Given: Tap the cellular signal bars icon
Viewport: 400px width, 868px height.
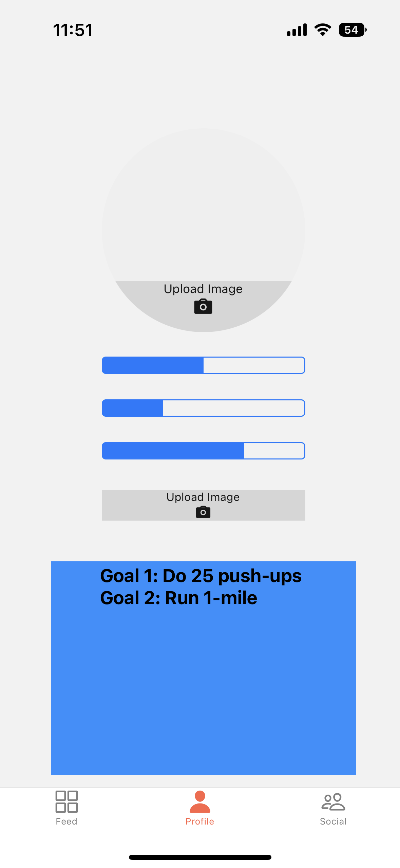Looking at the screenshot, I should pyautogui.click(x=297, y=30).
